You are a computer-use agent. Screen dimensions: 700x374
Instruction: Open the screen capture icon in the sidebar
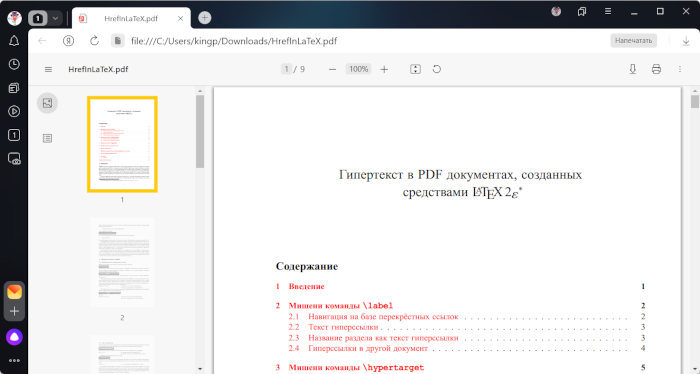[14, 158]
